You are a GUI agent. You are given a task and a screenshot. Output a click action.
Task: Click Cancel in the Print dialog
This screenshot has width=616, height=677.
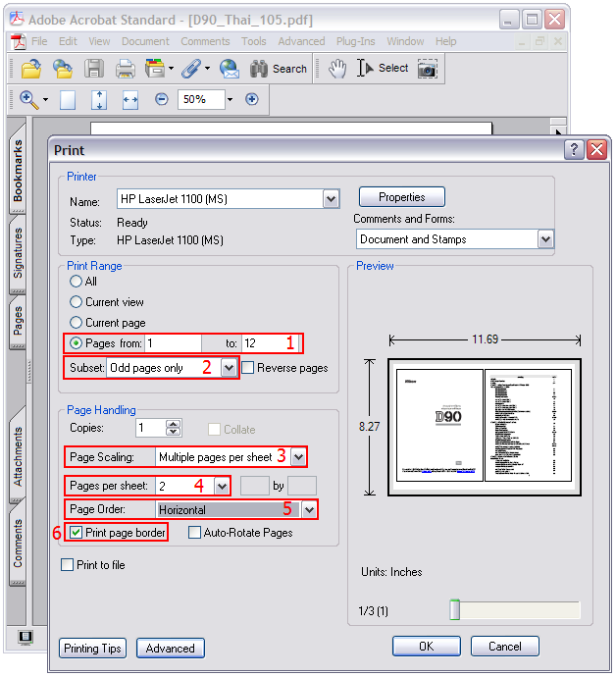505,647
